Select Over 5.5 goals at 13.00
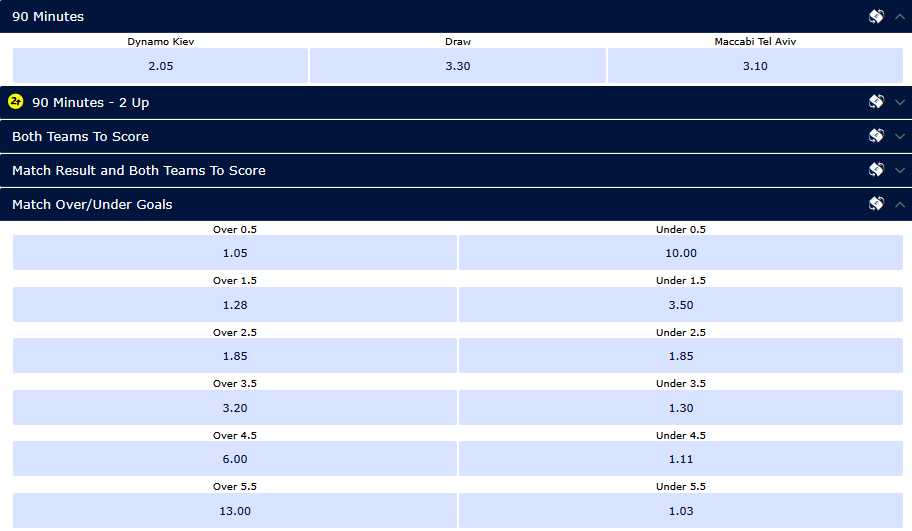Screen dimensions: 912x531 [234, 510]
